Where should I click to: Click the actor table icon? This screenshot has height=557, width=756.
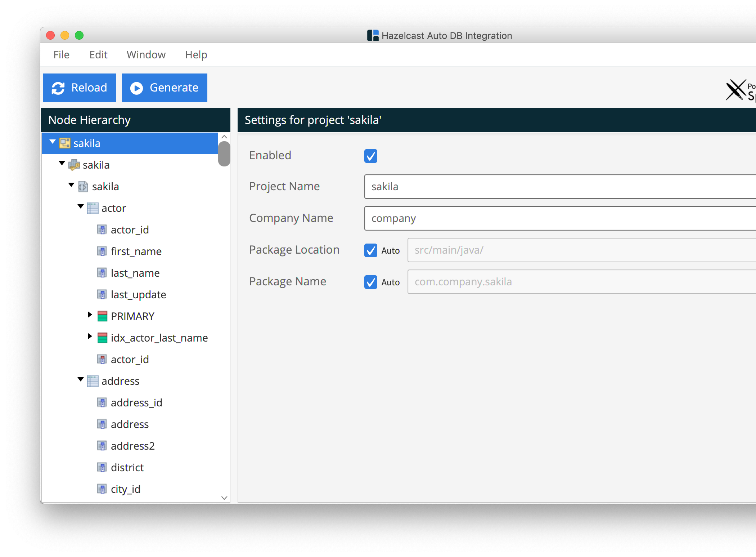tap(93, 208)
